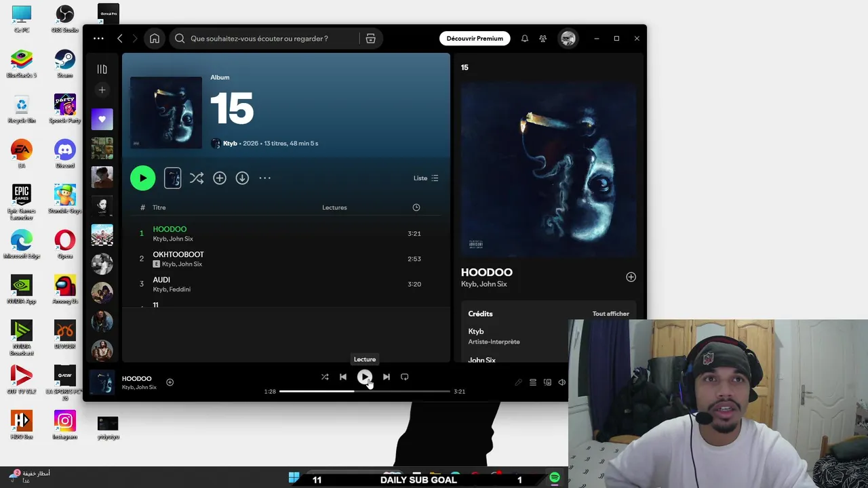Toggle album shuffle beside preview icon

click(197, 178)
